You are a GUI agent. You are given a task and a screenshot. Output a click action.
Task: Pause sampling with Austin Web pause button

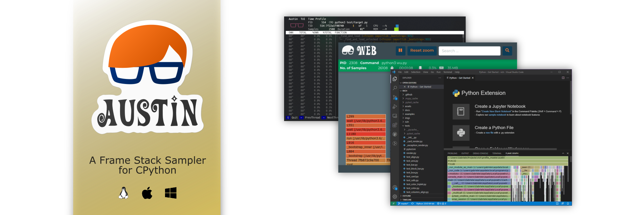pyautogui.click(x=400, y=50)
